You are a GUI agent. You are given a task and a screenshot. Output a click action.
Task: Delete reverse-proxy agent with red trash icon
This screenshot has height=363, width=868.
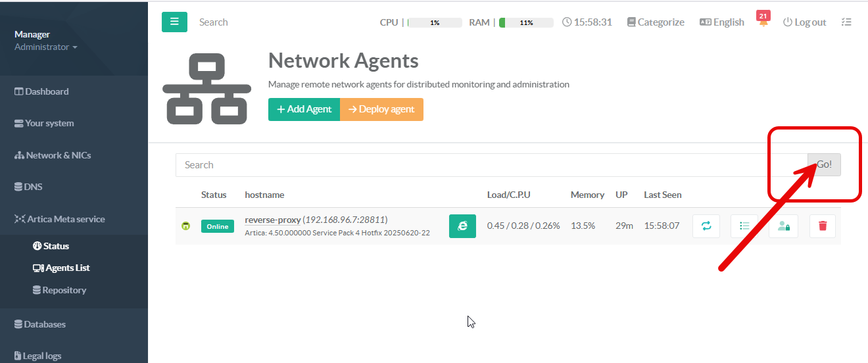click(x=823, y=226)
